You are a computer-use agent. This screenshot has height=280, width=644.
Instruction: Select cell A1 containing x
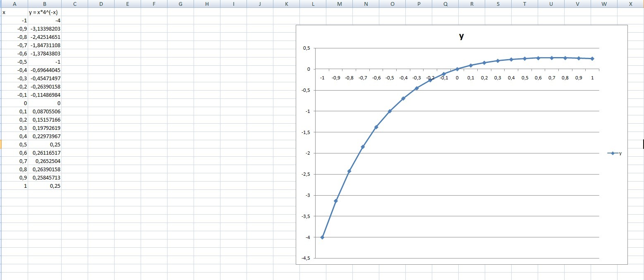pos(15,12)
